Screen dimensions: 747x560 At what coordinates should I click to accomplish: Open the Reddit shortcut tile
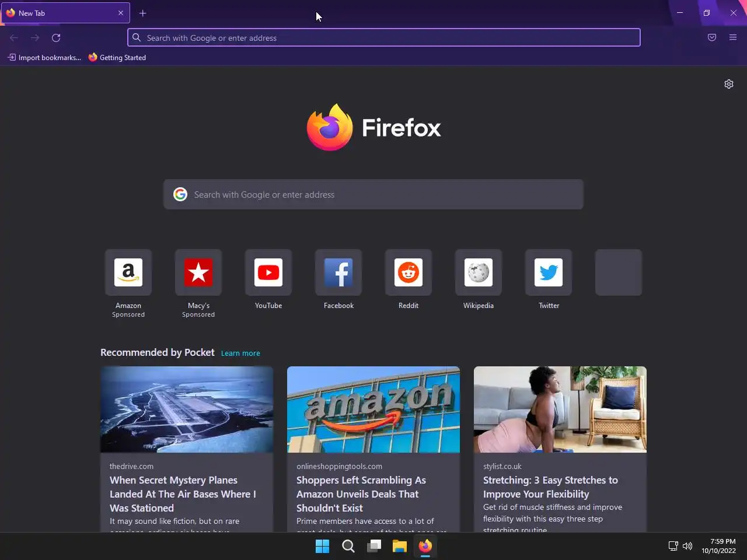(409, 272)
